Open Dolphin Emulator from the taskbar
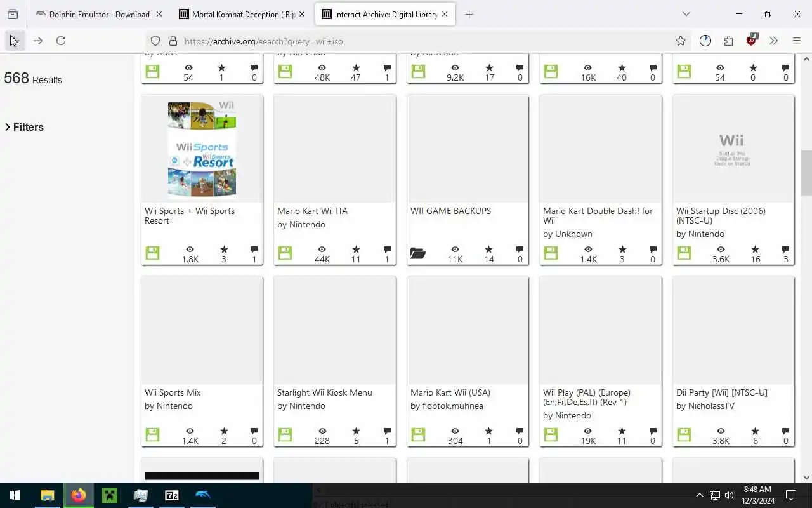This screenshot has height=508, width=812. click(202, 495)
